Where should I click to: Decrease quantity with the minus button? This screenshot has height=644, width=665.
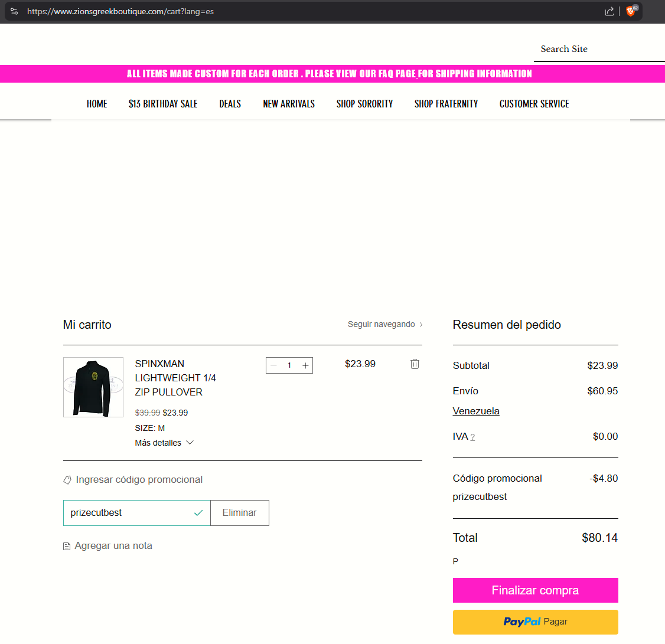pyautogui.click(x=274, y=365)
